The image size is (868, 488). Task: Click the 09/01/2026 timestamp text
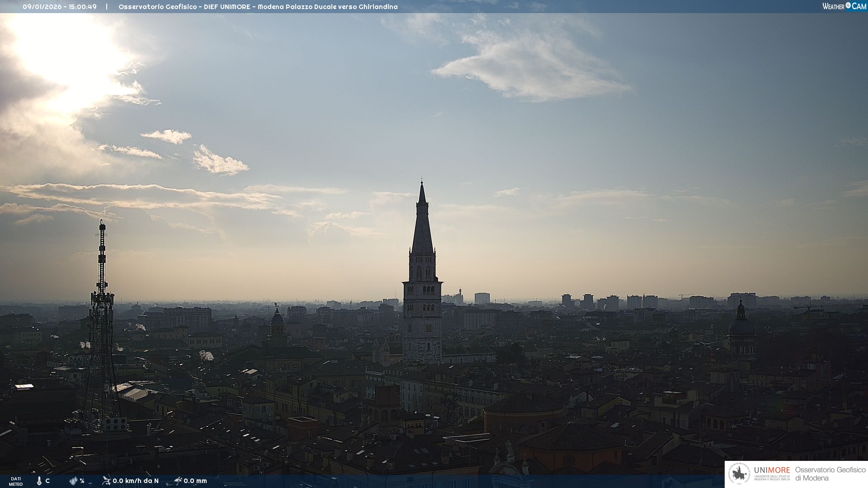[60, 7]
